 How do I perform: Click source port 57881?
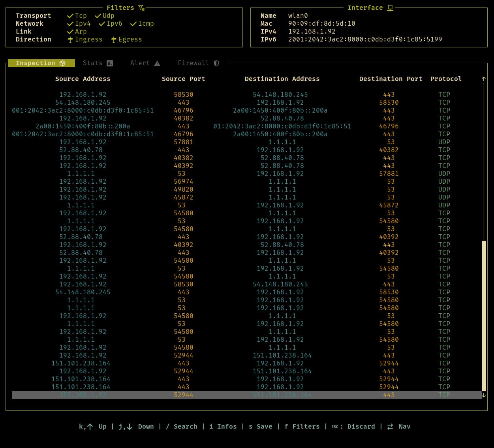click(x=184, y=142)
